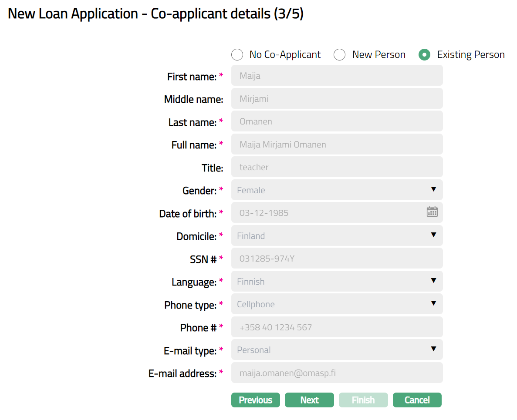This screenshot has height=420, width=517.
Task: Choose the New Person radio option
Action: (340, 55)
